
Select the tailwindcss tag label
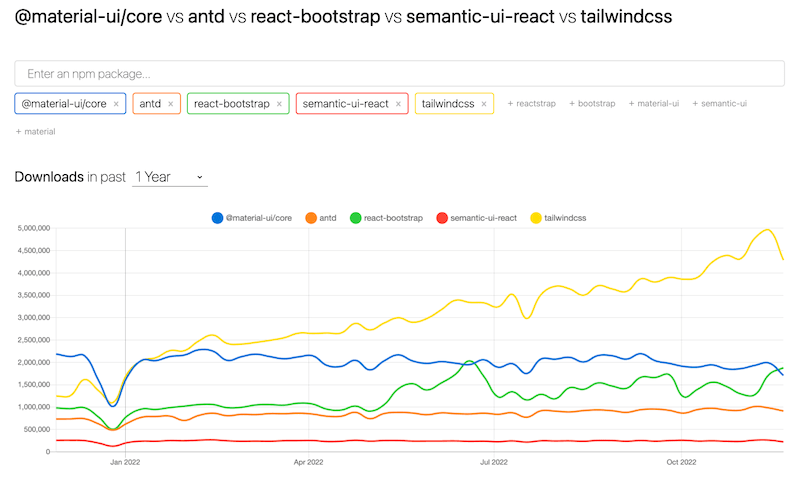[x=448, y=104]
